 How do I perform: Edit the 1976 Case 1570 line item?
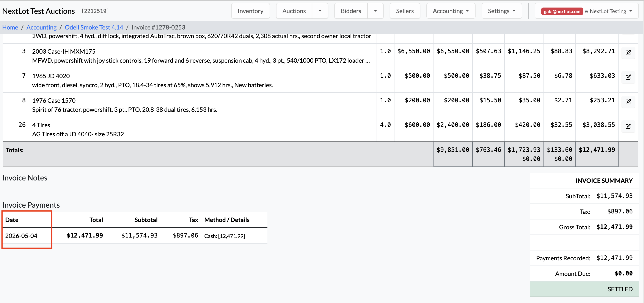click(628, 102)
